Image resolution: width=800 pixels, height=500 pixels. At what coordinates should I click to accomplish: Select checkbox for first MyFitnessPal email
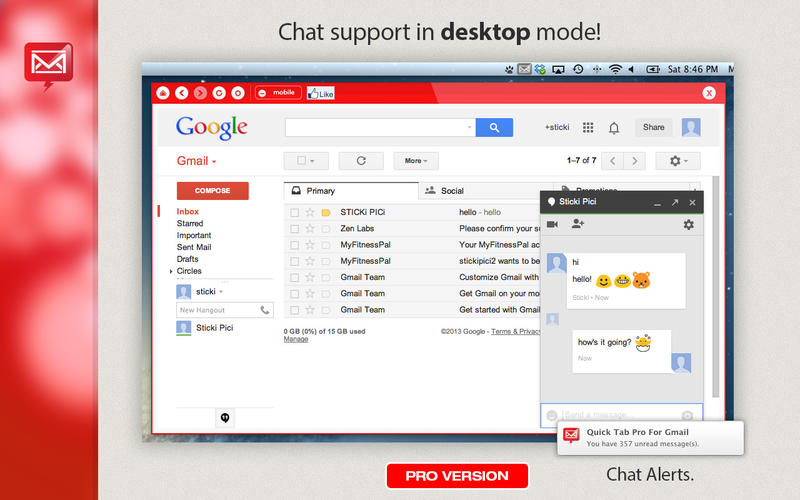click(294, 245)
